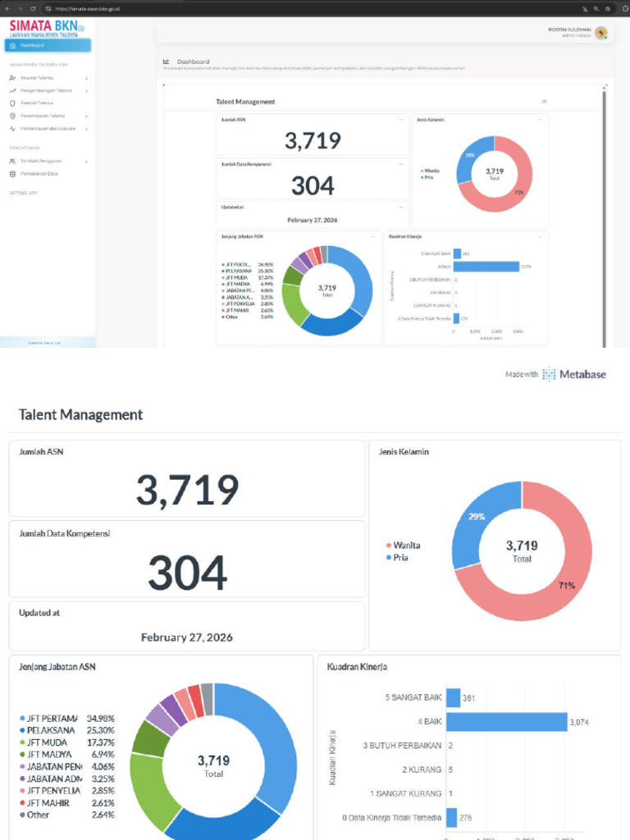This screenshot has height=840, width=630.
Task: Open the ellipsis menu on browser Jenis Kelamin card
Action: (540, 120)
